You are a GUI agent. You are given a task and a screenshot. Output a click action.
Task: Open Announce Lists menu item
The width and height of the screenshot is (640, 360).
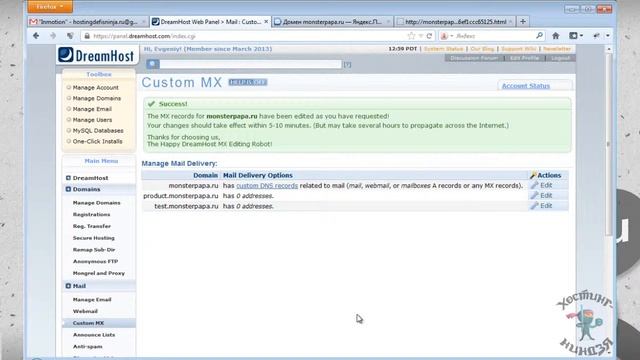(94, 335)
